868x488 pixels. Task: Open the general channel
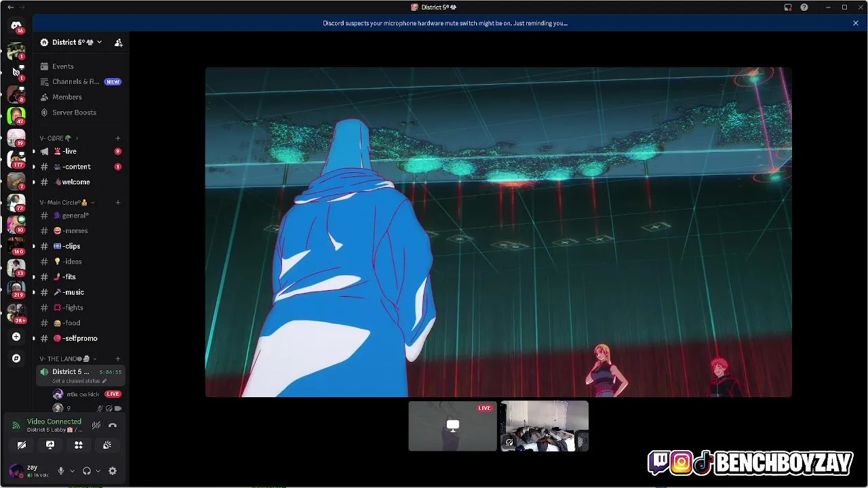[81, 216]
